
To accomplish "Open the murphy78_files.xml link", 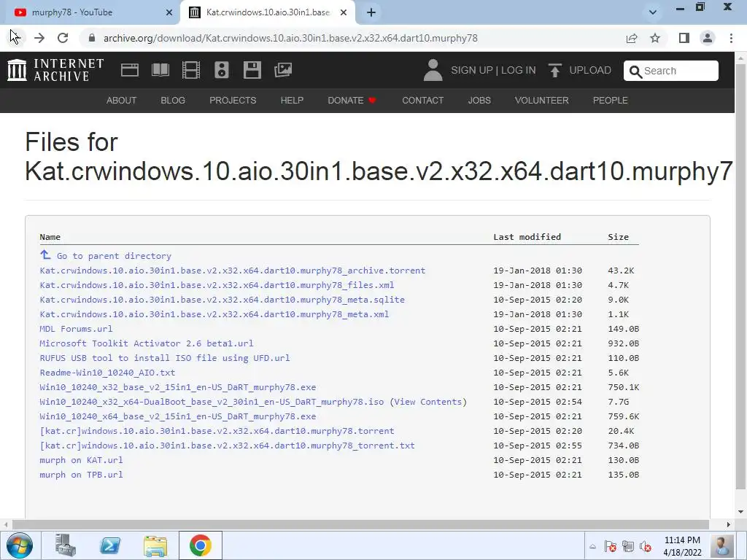I will (x=217, y=285).
